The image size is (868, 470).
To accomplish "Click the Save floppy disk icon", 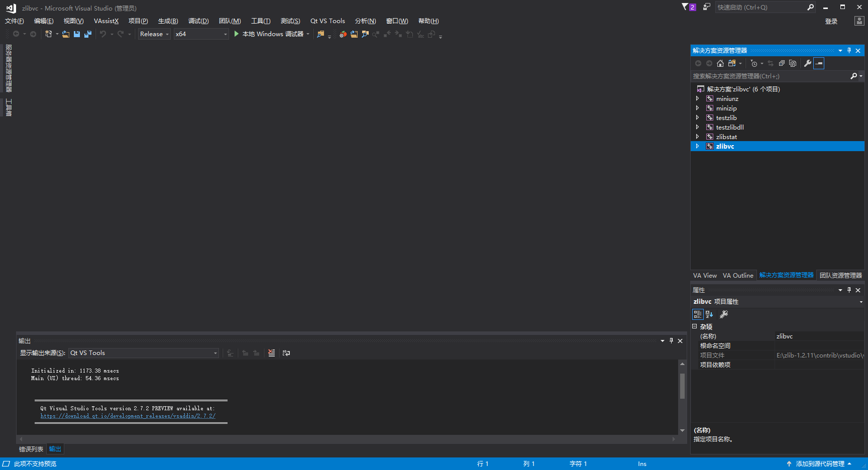I will (x=77, y=34).
